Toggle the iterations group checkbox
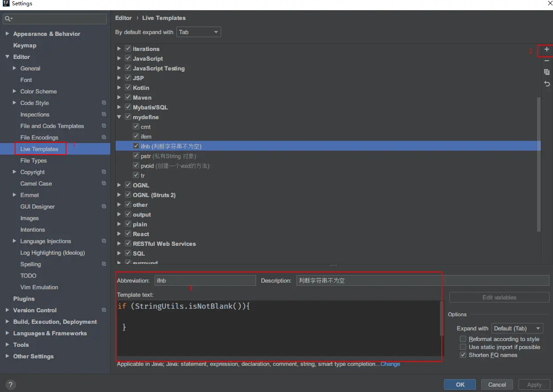Image resolution: width=553 pixels, height=392 pixels. (128, 49)
